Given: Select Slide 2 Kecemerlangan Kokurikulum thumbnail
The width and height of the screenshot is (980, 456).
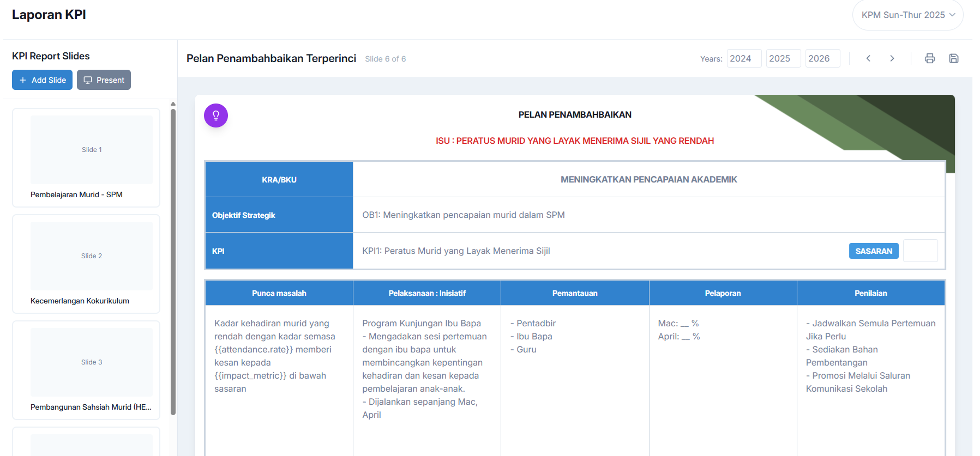Looking at the screenshot, I should [86, 264].
